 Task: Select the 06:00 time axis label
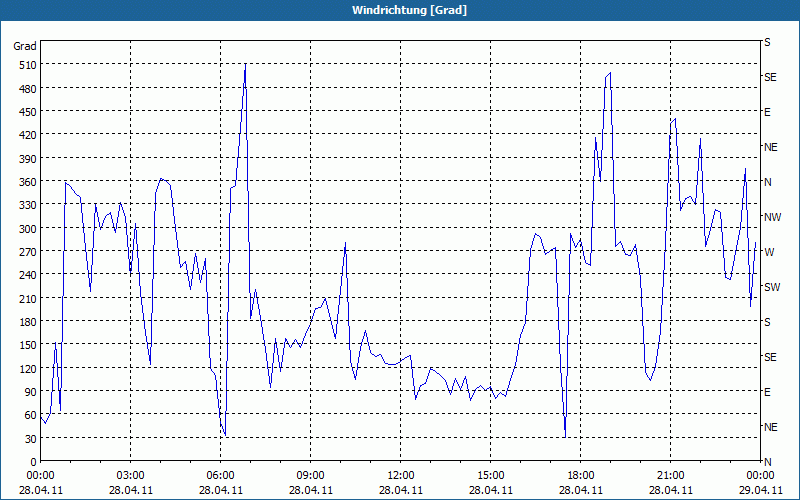click(x=220, y=476)
